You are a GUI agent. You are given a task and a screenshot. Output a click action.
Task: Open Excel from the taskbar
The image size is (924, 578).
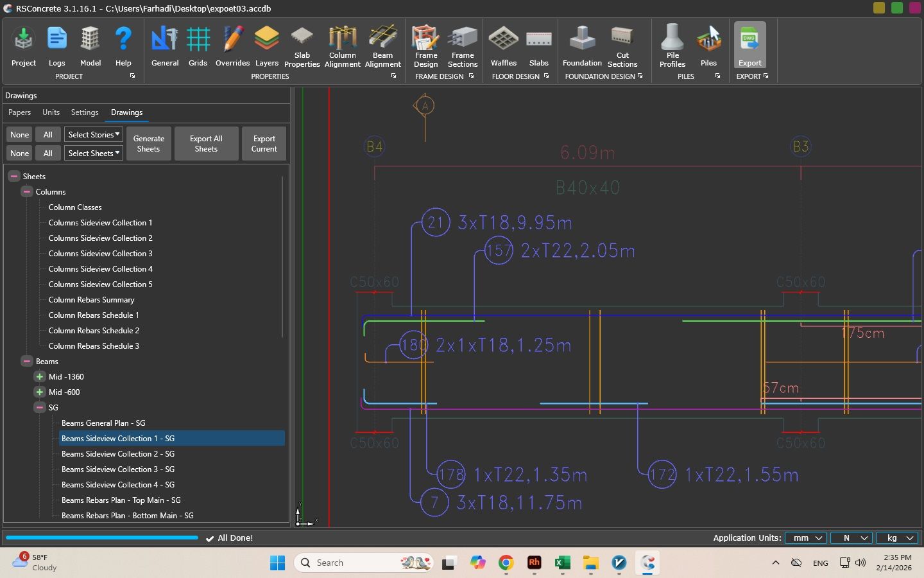point(562,563)
